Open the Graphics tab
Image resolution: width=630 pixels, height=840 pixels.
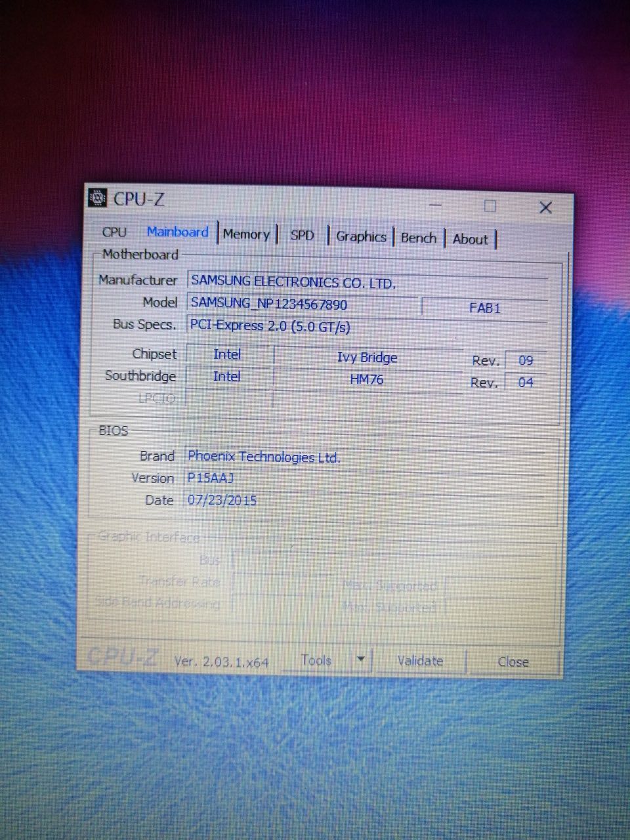[361, 236]
